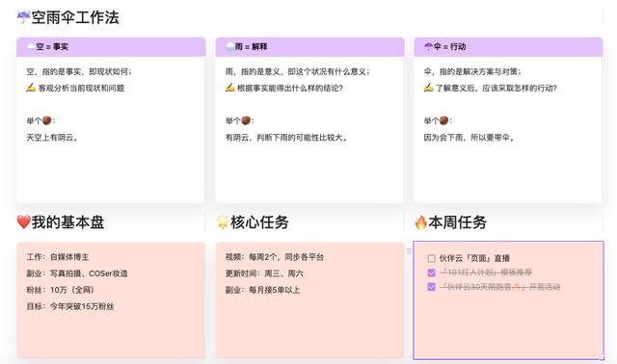Click the pencil emoji before 了解意义后
Image resolution: width=617 pixels, height=364 pixels.
428,88
